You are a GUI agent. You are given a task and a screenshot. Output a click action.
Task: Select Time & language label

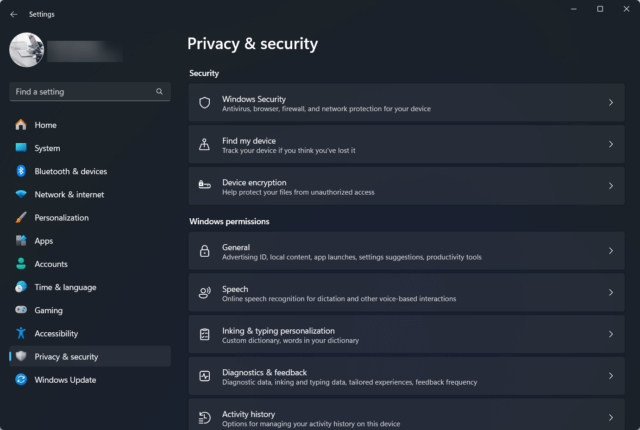(x=65, y=287)
